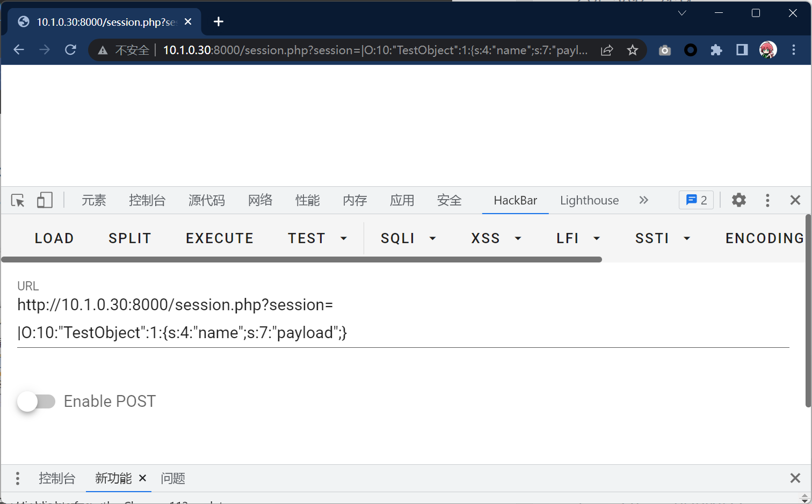Image resolution: width=812 pixels, height=504 pixels.
Task: Click the camera screenshot extension icon
Action: point(665,50)
